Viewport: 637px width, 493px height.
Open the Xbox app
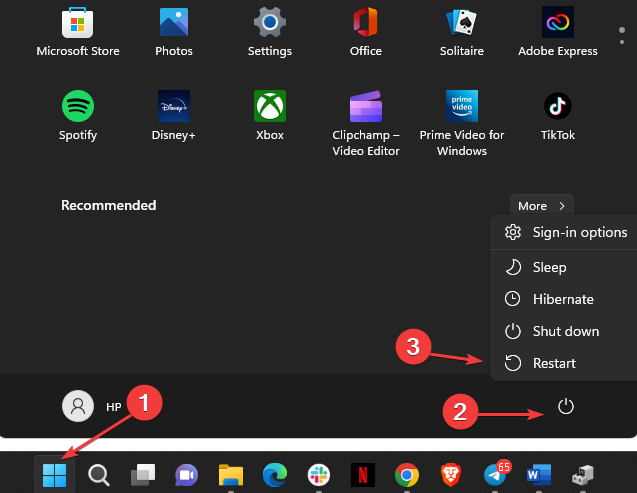pos(270,115)
